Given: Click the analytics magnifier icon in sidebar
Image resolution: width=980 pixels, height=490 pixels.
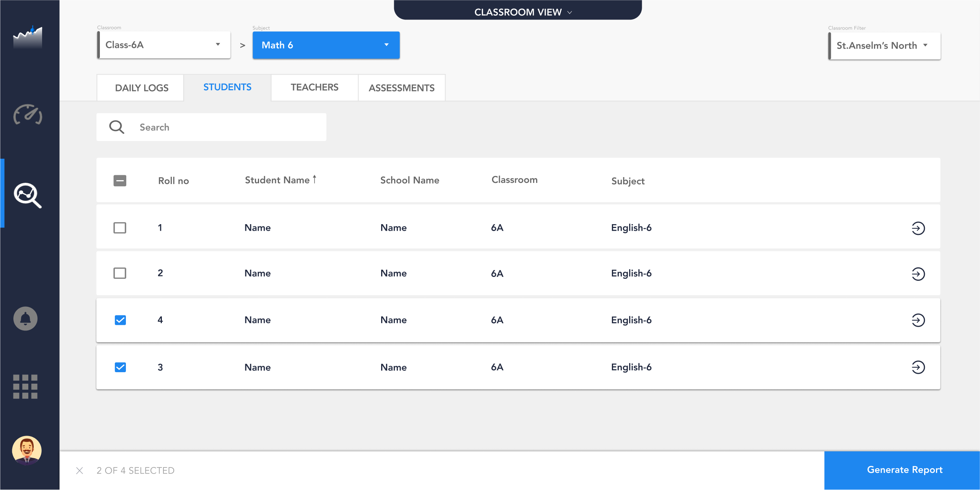Looking at the screenshot, I should (x=28, y=195).
